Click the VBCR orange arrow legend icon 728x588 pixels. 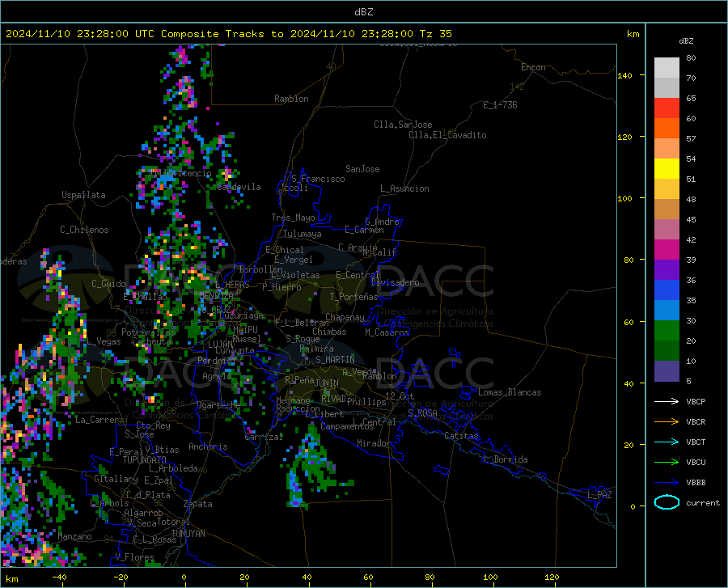click(667, 422)
